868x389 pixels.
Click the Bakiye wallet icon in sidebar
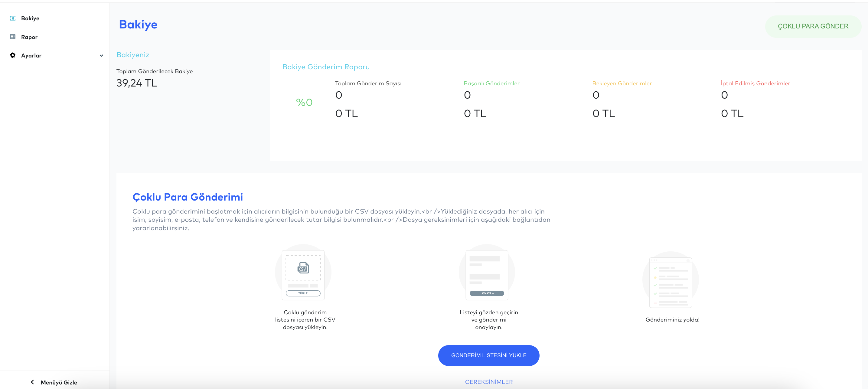pyautogui.click(x=13, y=18)
